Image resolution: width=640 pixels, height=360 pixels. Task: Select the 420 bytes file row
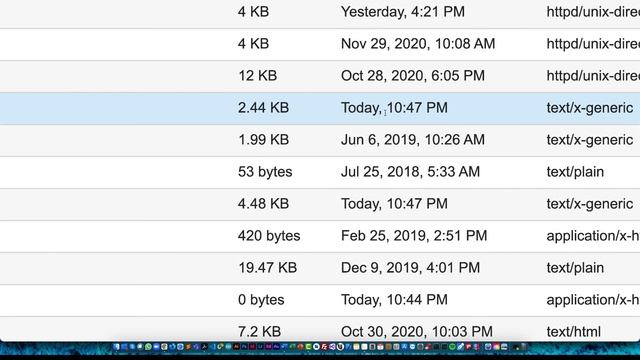[x=320, y=236]
